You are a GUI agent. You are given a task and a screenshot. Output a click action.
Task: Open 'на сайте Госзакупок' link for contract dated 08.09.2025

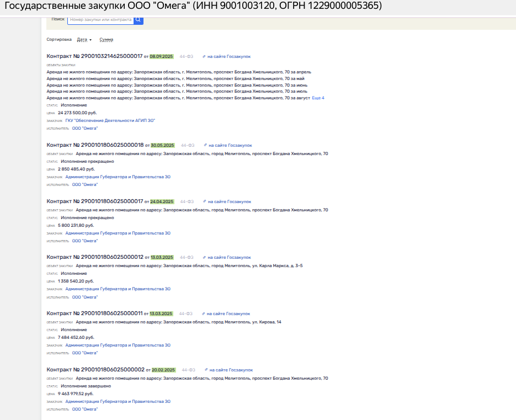(229, 56)
